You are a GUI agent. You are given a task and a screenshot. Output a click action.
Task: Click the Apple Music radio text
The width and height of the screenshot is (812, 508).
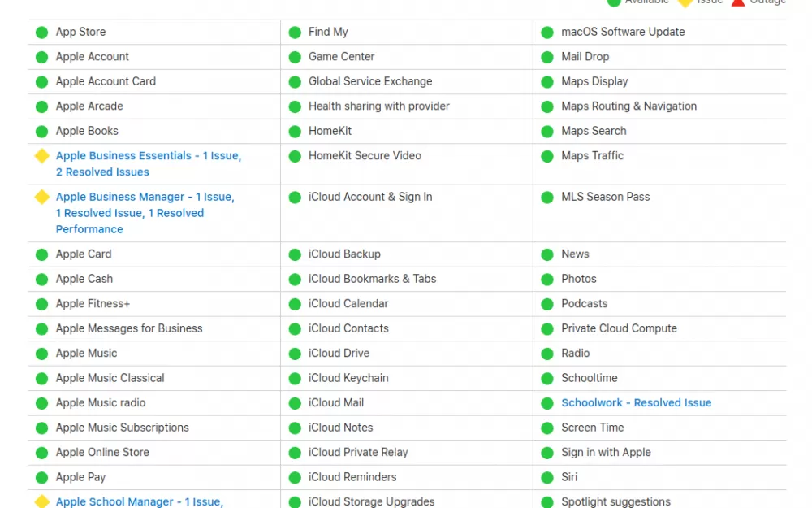coord(101,403)
